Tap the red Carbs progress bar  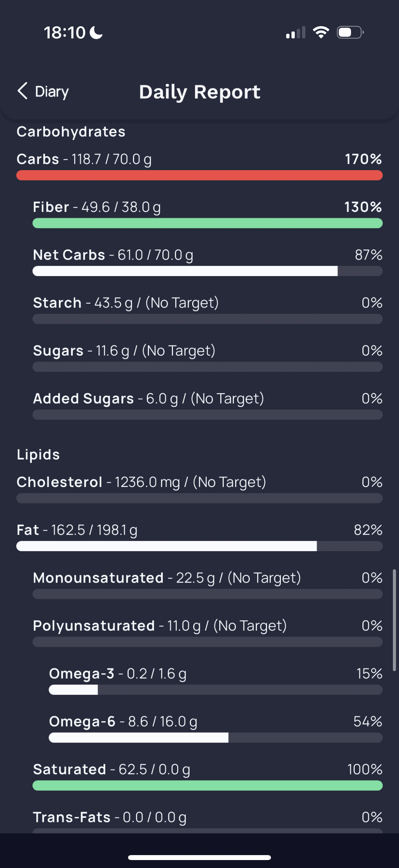pos(199,175)
